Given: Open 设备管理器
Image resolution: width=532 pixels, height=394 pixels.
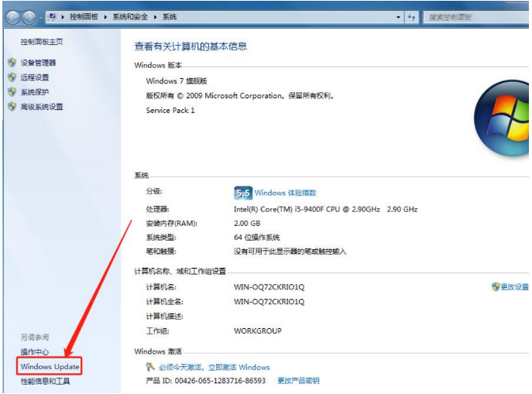Looking at the screenshot, I should (x=38, y=63).
